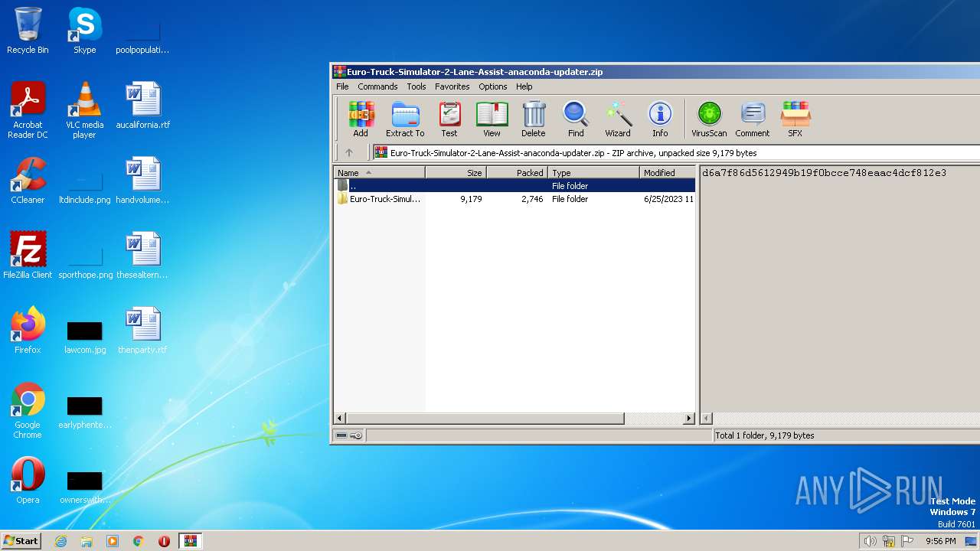Select the Euro-Truck-Simul... folder row
980x551 pixels.
click(514, 199)
